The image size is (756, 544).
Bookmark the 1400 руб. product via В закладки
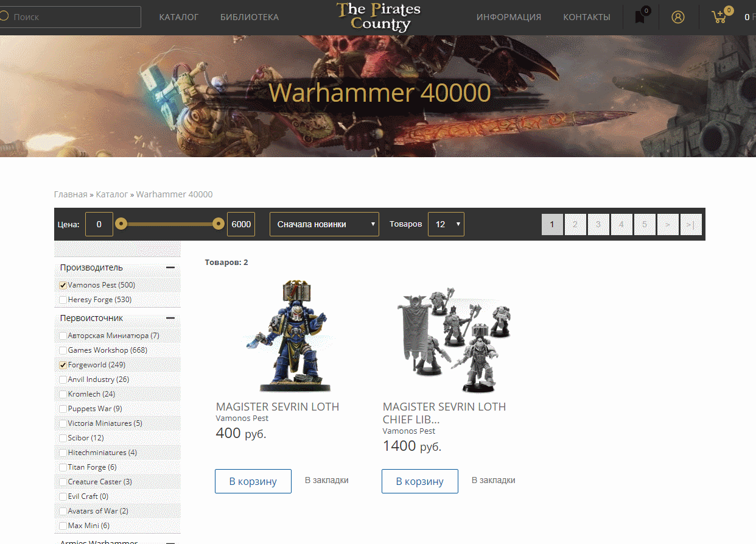point(494,480)
